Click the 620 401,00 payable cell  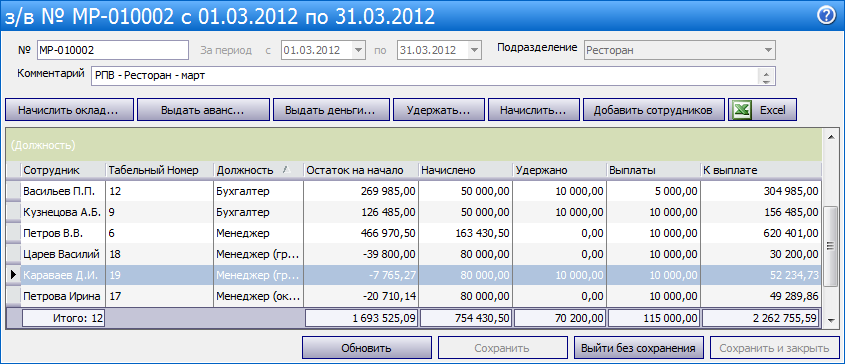(761, 233)
